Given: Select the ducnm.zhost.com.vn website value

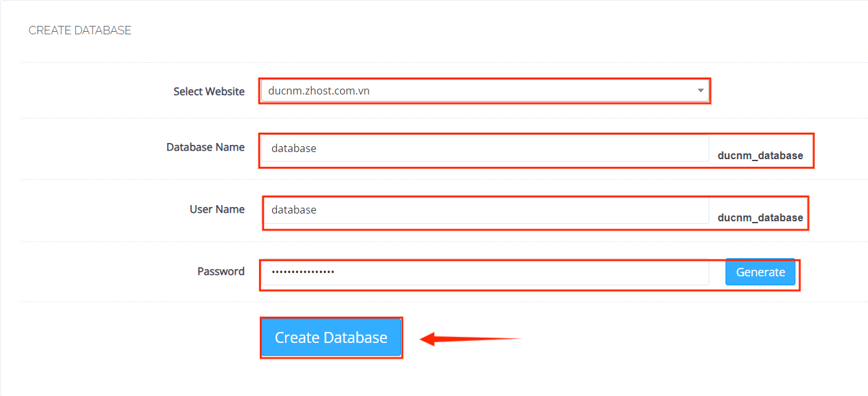Looking at the screenshot, I should [319, 91].
